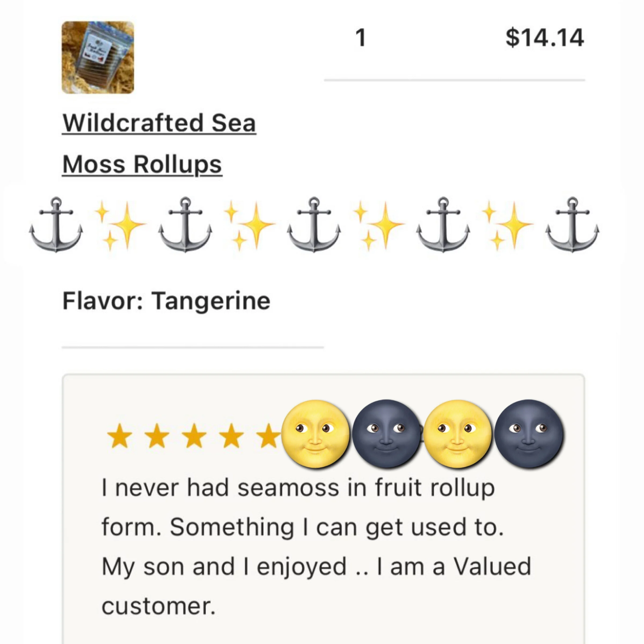Click the first anchor emoji on the left
Viewport: 644px width, 644px height.
56,225
